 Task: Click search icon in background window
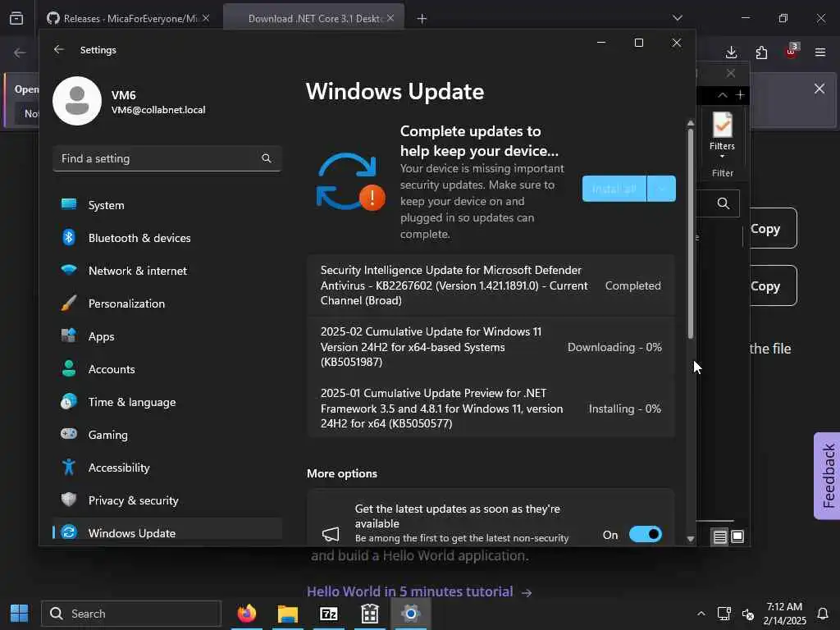click(724, 203)
